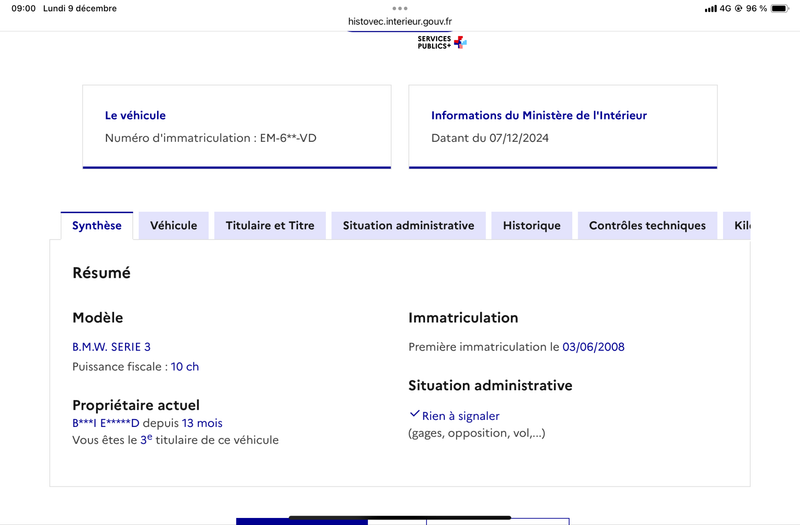Tap the battery icon in status bar
The image size is (800, 525).
point(780,8)
